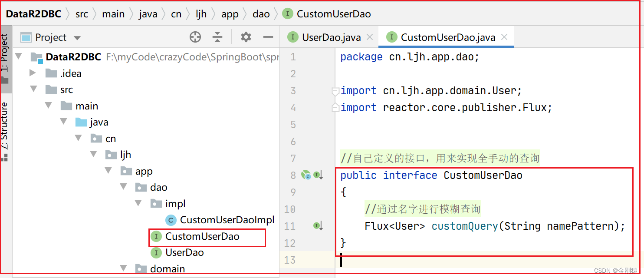Viewport: 644px width, 278px height.
Task: Click the interface icon beside UserDao in tree
Action: pos(156,252)
